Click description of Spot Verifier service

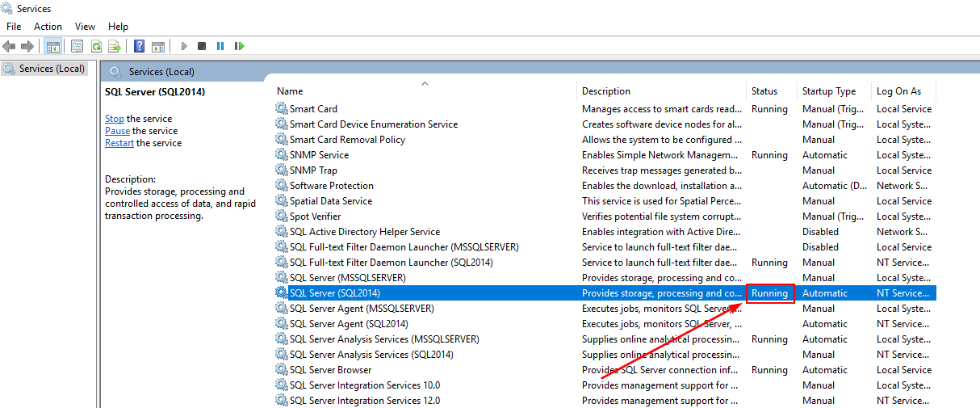[x=662, y=217]
